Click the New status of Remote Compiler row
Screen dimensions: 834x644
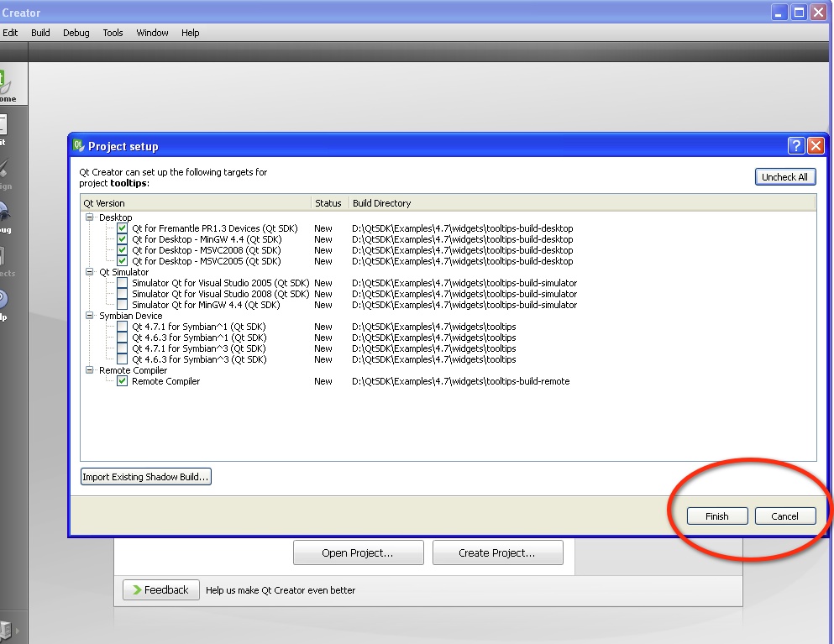323,380
